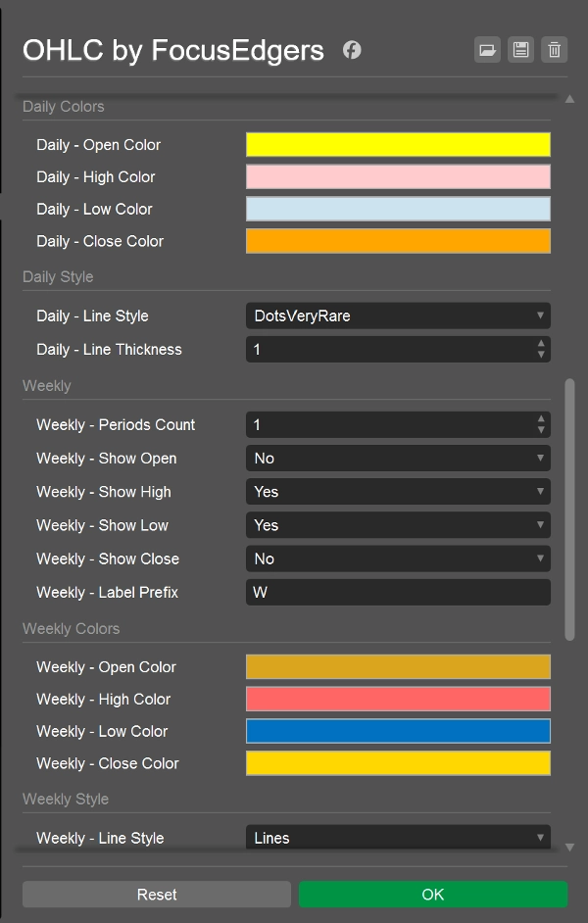
Task: Click the Weekly - Label Prefix input field
Action: pyautogui.click(x=398, y=592)
